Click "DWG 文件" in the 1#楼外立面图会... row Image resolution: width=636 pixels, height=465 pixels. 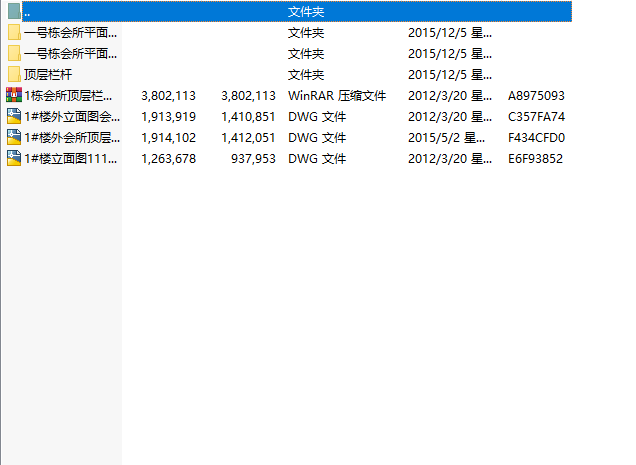317,117
